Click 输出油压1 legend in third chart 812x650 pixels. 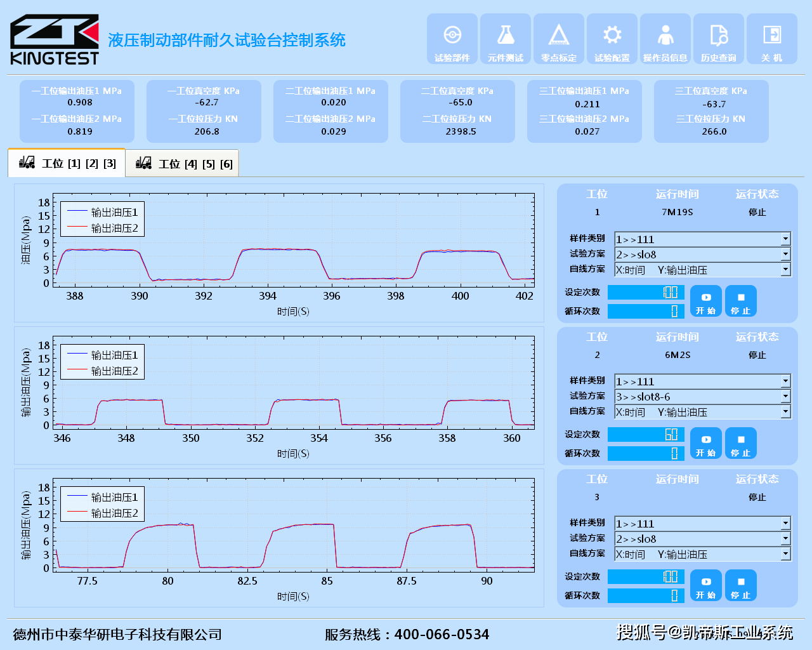(103, 497)
